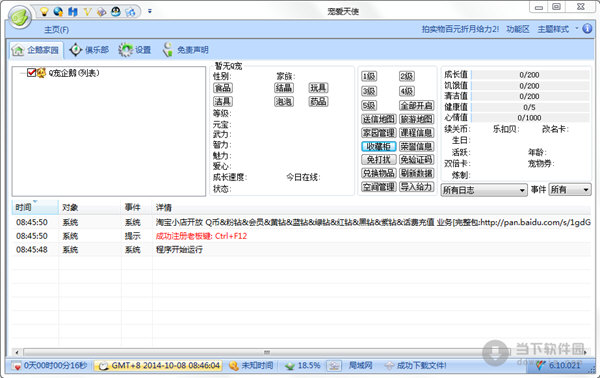Click the uptime 0天00时00分16秒 status icon
The image size is (600, 378).
(x=16, y=366)
